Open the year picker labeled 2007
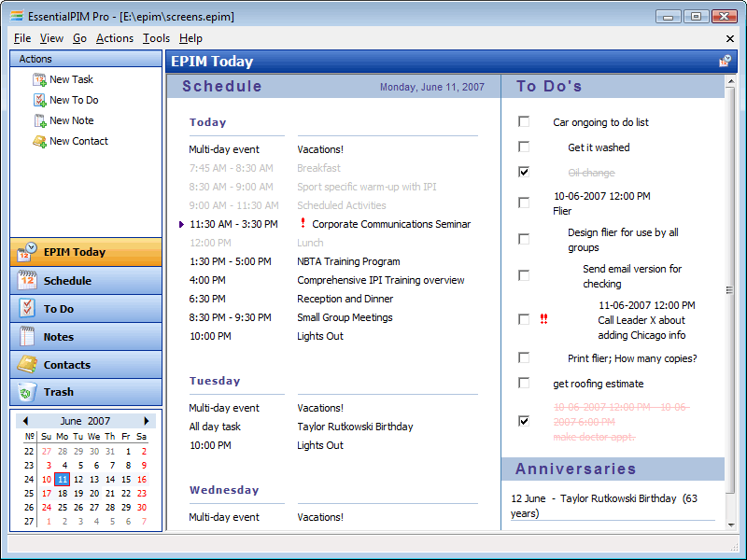The width and height of the screenshot is (747, 560). (99, 421)
